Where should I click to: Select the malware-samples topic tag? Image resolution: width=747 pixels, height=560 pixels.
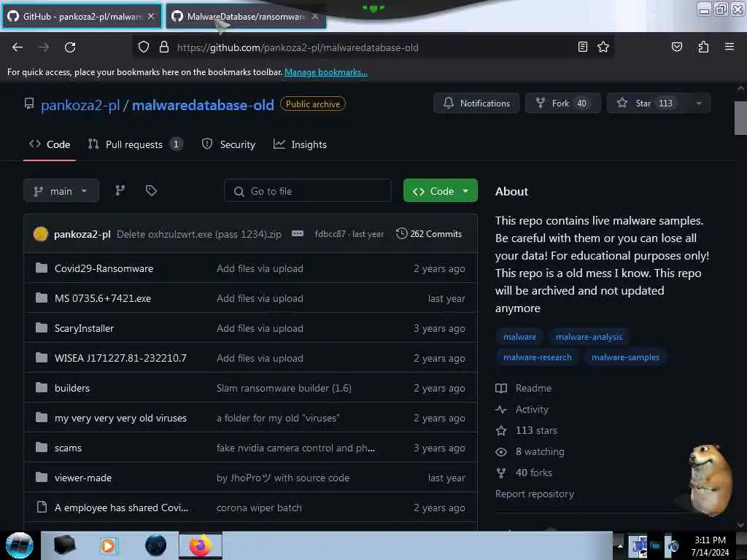click(x=625, y=357)
